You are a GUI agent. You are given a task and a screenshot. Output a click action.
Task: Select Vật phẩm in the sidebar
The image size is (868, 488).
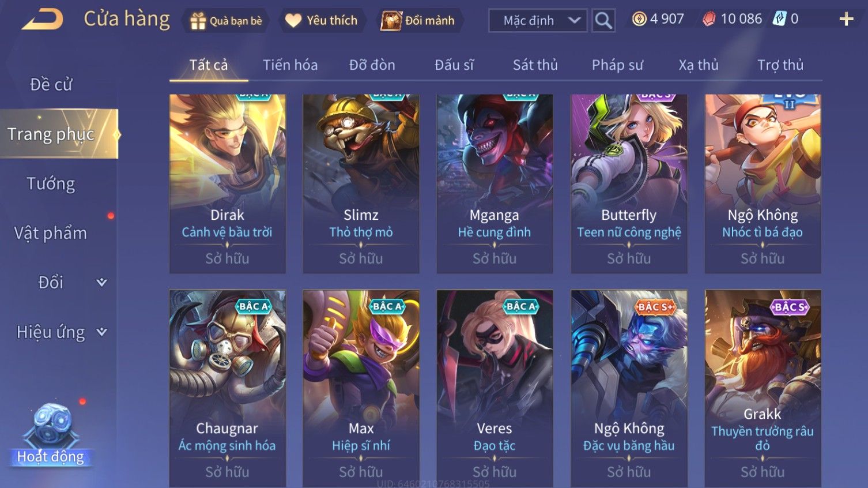pyautogui.click(x=51, y=233)
